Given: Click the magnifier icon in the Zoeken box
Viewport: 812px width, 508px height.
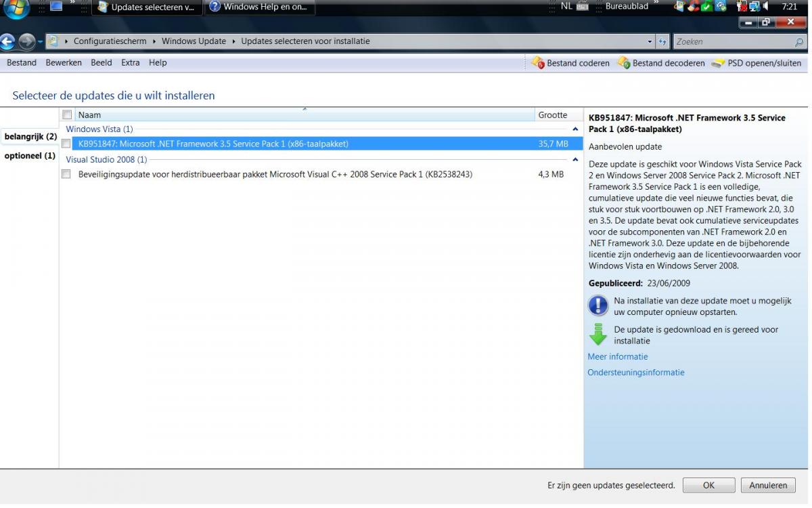Looking at the screenshot, I should 800,42.
